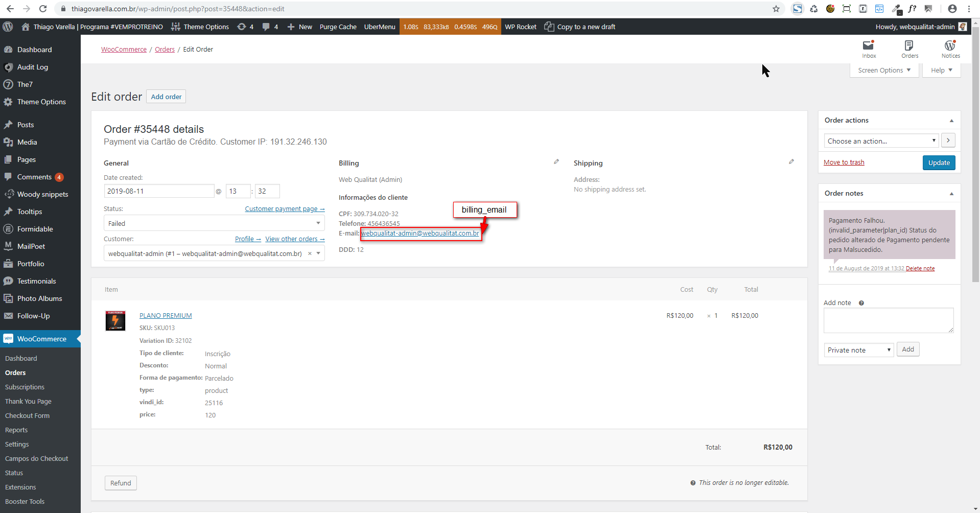Open WooCommerce Reports
The width and height of the screenshot is (980, 513).
pos(16,430)
